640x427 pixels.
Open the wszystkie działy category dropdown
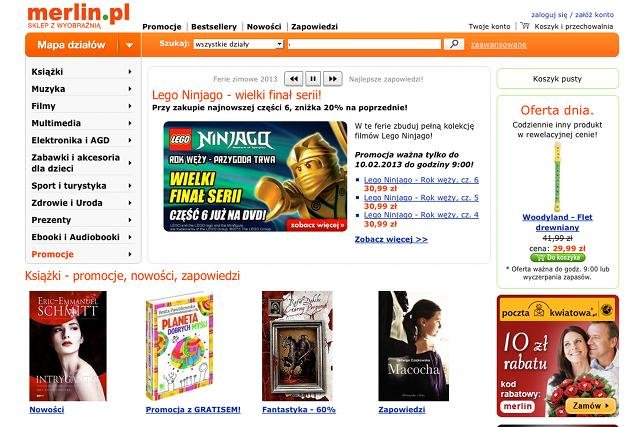coord(238,44)
